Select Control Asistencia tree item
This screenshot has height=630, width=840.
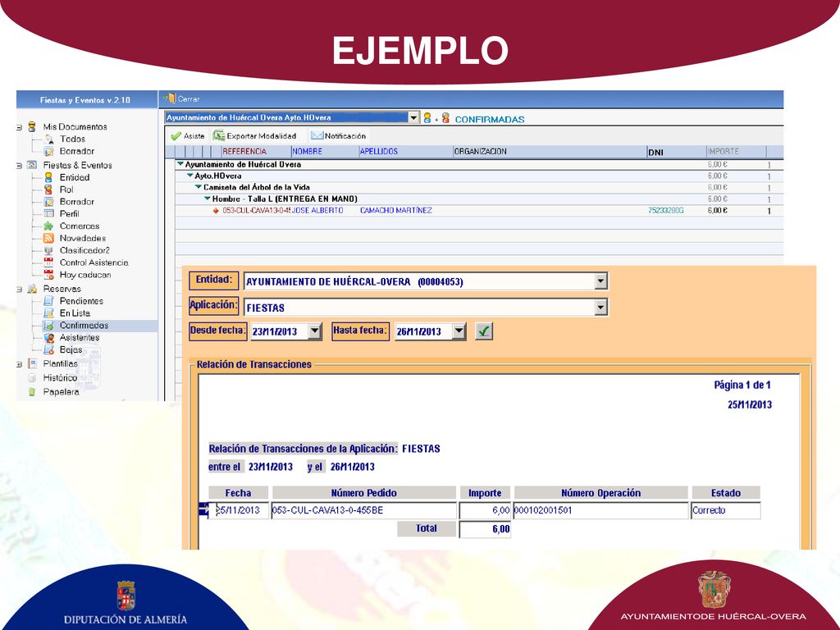[94, 262]
